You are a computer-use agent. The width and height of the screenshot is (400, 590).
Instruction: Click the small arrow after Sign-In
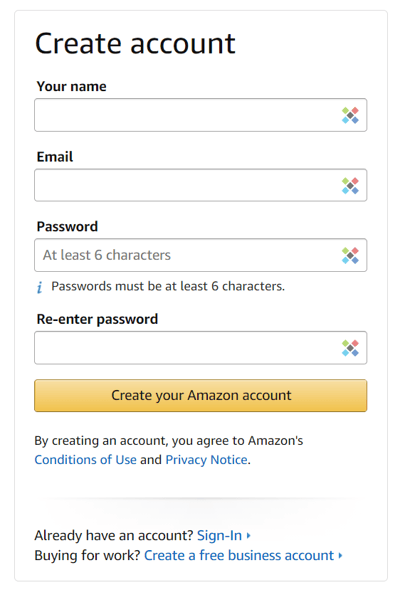point(248,535)
